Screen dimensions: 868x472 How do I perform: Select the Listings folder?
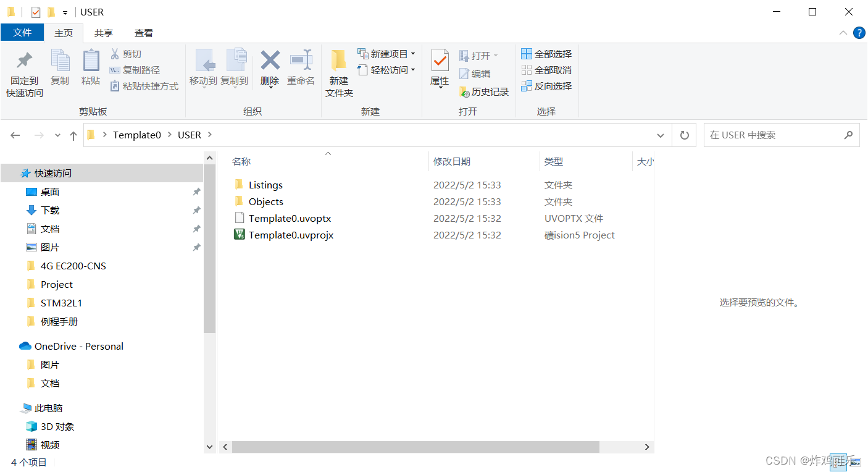tap(265, 185)
